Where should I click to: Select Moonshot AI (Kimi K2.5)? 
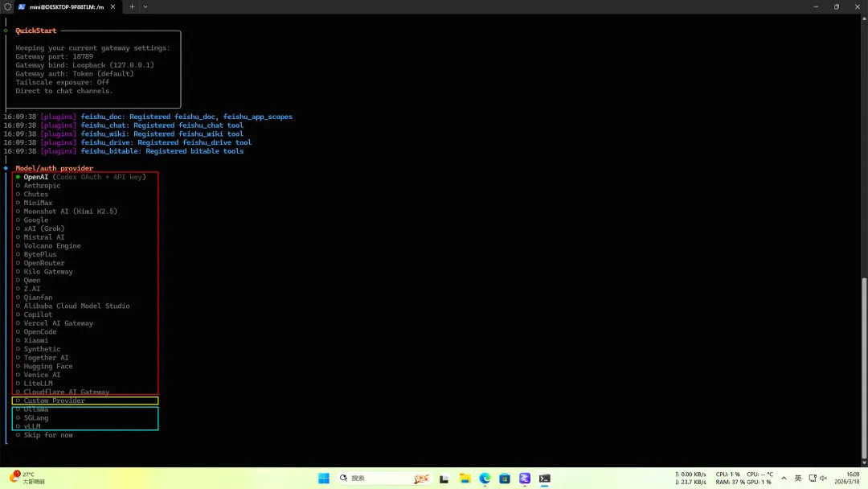pyautogui.click(x=67, y=211)
